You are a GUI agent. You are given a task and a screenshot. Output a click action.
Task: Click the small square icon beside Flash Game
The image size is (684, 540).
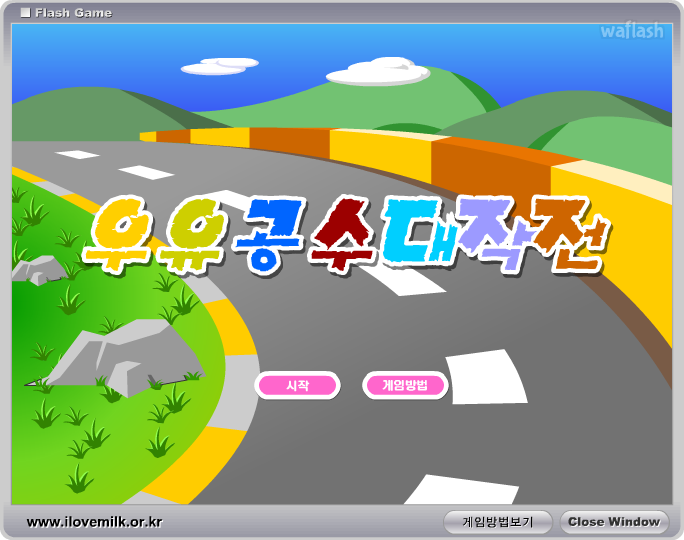[x=26, y=13]
